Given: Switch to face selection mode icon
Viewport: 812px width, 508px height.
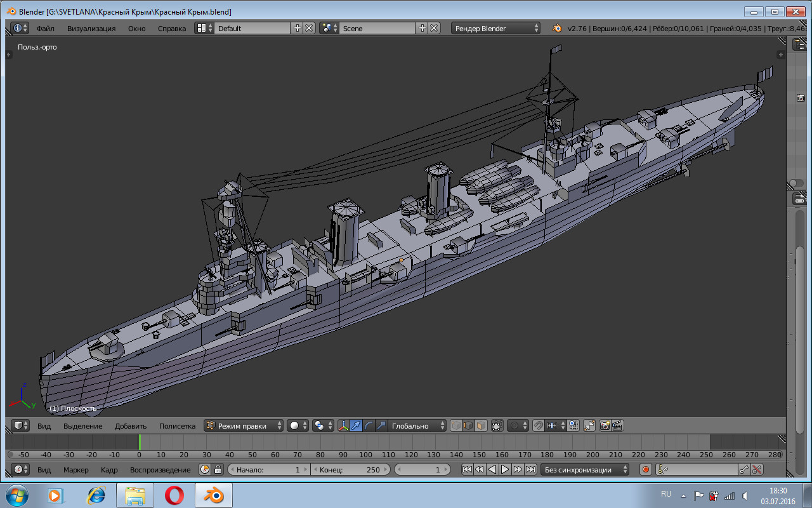Looking at the screenshot, I should [x=481, y=425].
